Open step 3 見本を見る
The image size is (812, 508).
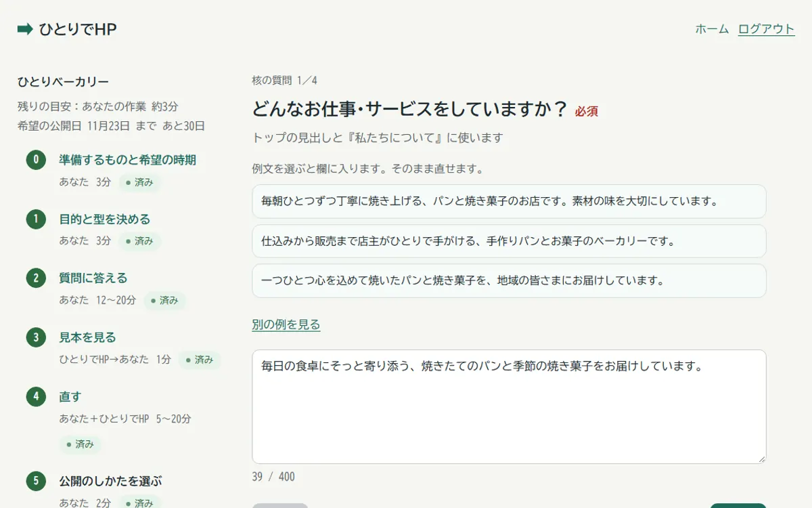pyautogui.click(x=87, y=337)
